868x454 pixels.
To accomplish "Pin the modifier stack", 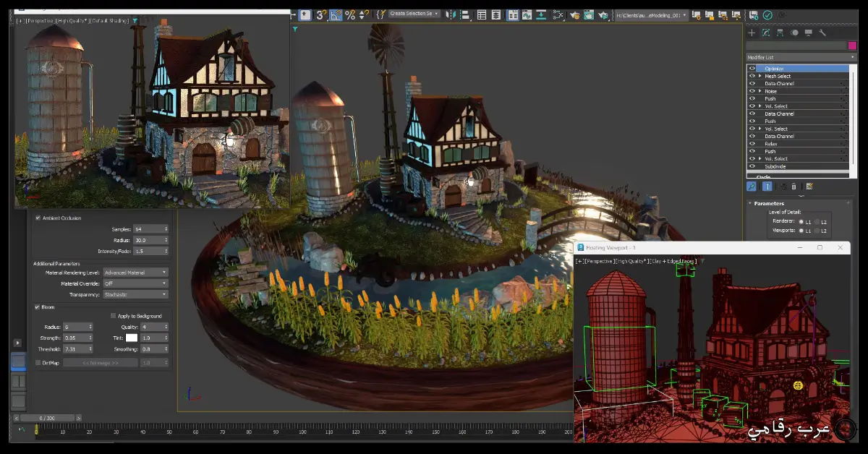I will tap(751, 186).
